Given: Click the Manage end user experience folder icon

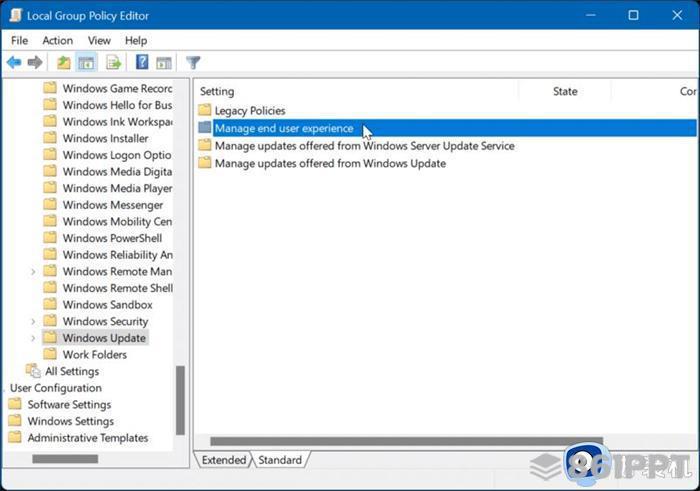Looking at the screenshot, I should point(204,128).
